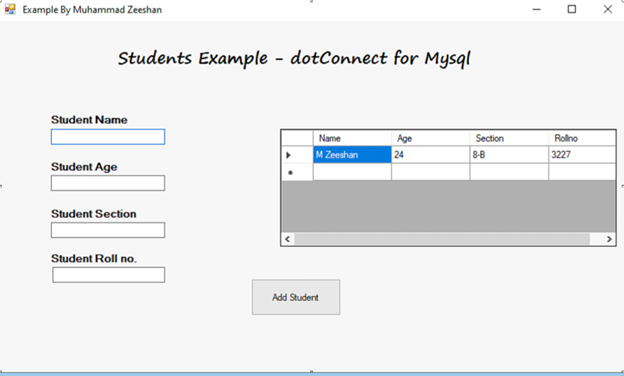Click the application icon in the title bar
The width and height of the screenshot is (624, 376).
(10, 9)
